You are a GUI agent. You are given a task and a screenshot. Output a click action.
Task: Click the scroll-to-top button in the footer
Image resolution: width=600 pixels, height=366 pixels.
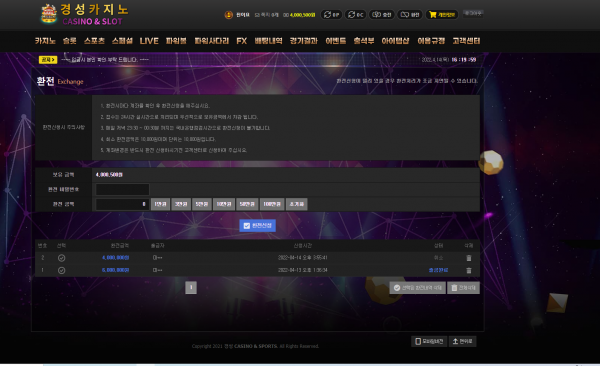click(462, 341)
